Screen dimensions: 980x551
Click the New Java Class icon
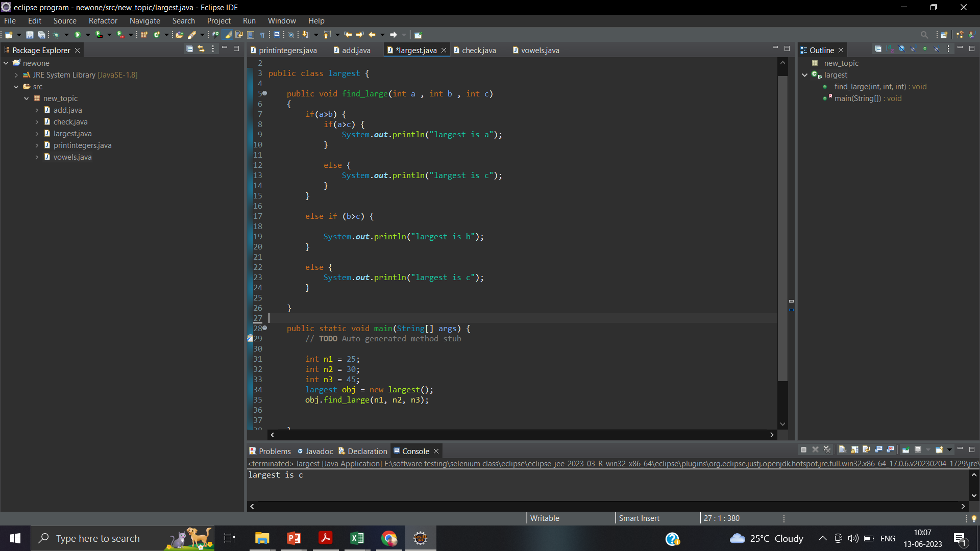pos(157,35)
